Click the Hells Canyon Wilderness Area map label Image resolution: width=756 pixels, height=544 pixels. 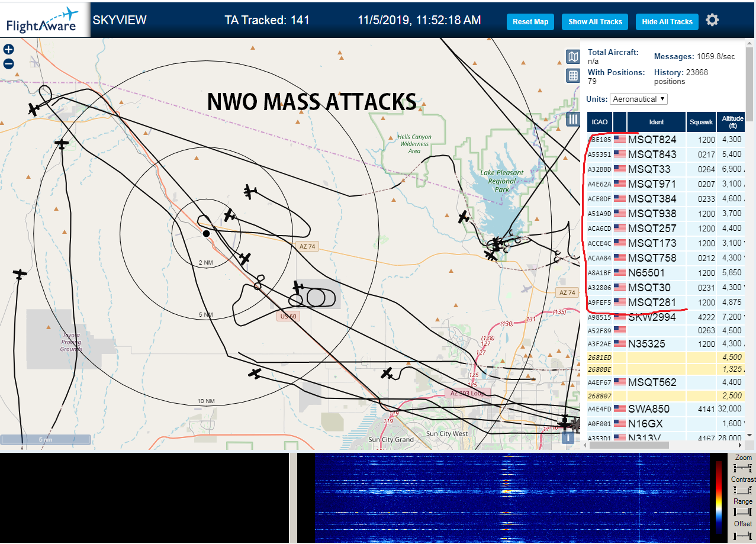pyautogui.click(x=414, y=144)
